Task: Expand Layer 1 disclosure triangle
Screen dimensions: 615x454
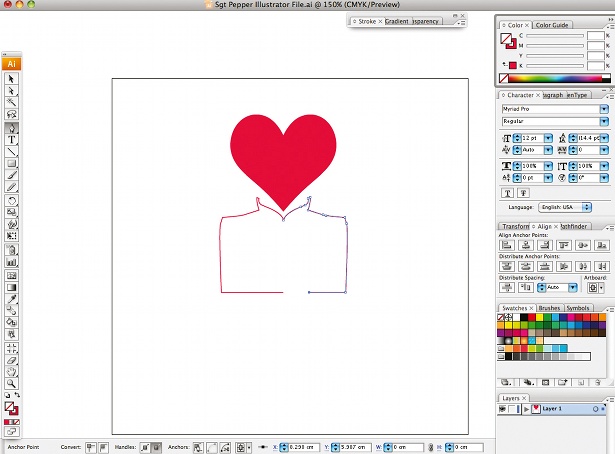Action: pos(526,409)
